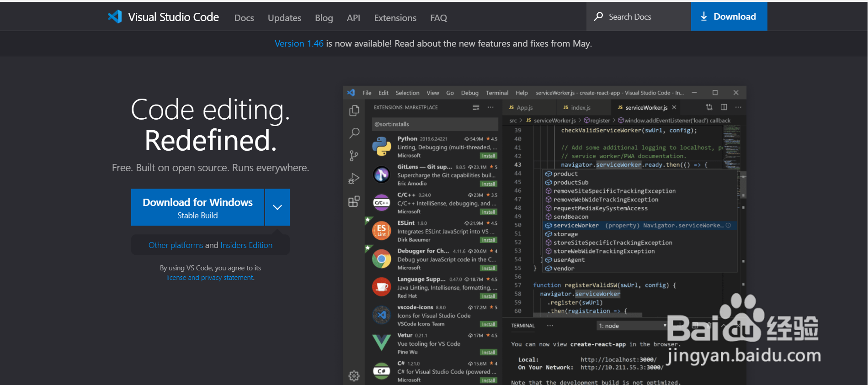The image size is (868, 385).
Task: Select userAgent suggestion in autocomplete list
Action: pyautogui.click(x=639, y=260)
